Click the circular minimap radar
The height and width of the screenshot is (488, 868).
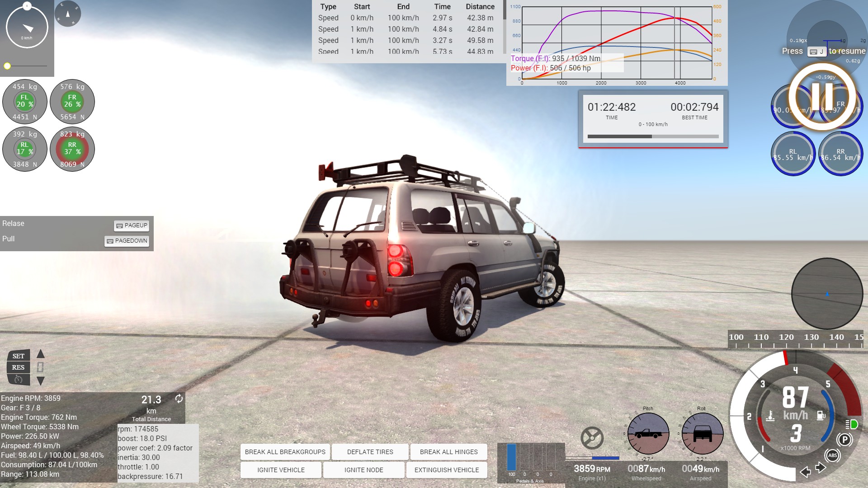coord(827,294)
